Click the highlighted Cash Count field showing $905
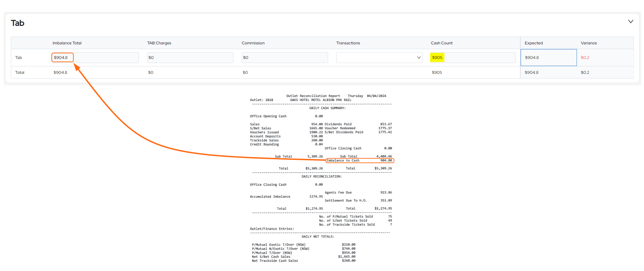The image size is (644, 271). click(x=472, y=58)
